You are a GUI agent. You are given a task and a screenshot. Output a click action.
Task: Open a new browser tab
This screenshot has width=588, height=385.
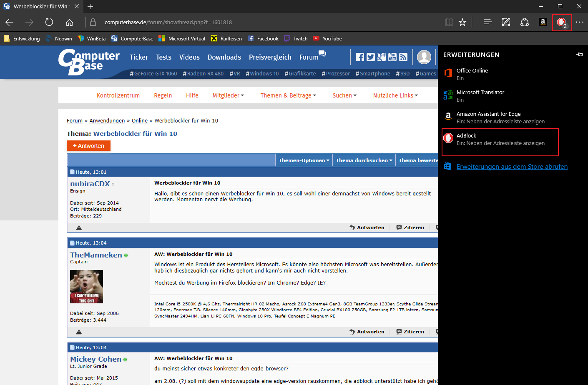(x=90, y=6)
